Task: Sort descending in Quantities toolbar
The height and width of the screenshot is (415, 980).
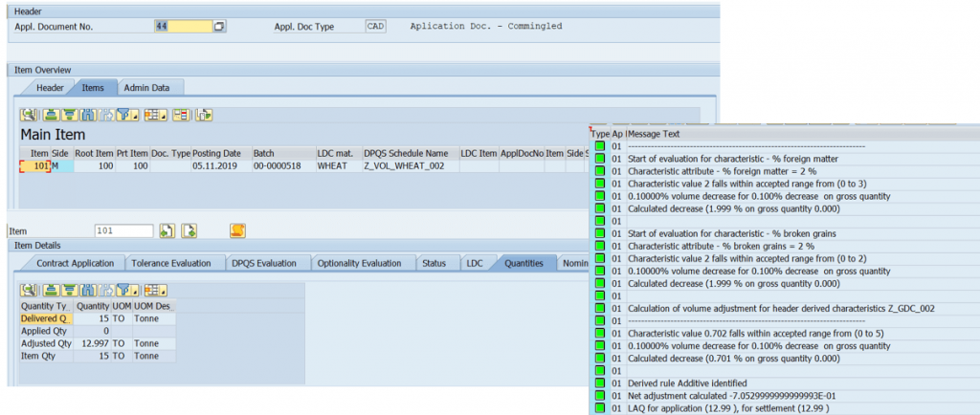Action: click(69, 290)
